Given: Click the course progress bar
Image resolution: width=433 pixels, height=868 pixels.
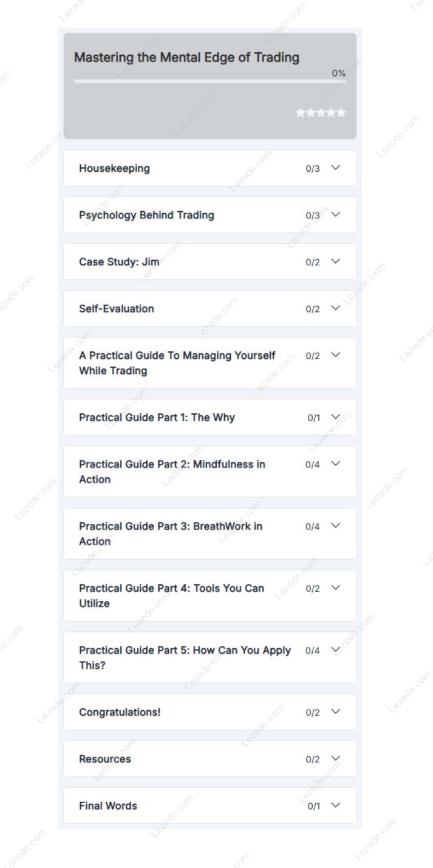Looking at the screenshot, I should (x=210, y=81).
